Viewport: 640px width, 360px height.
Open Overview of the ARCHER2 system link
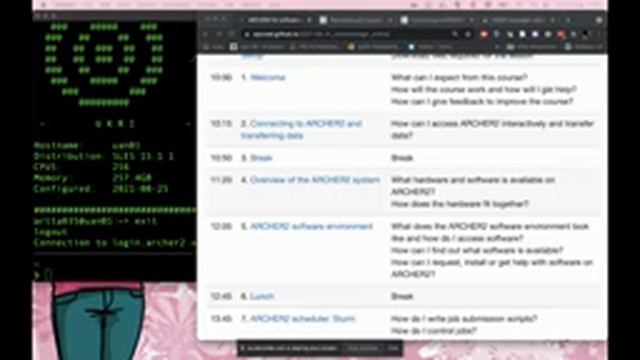tap(315, 180)
